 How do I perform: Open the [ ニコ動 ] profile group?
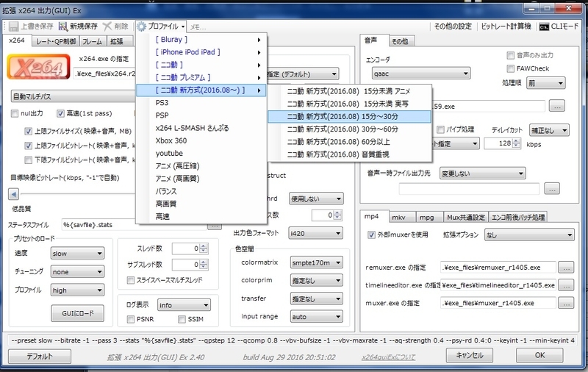[201, 65]
